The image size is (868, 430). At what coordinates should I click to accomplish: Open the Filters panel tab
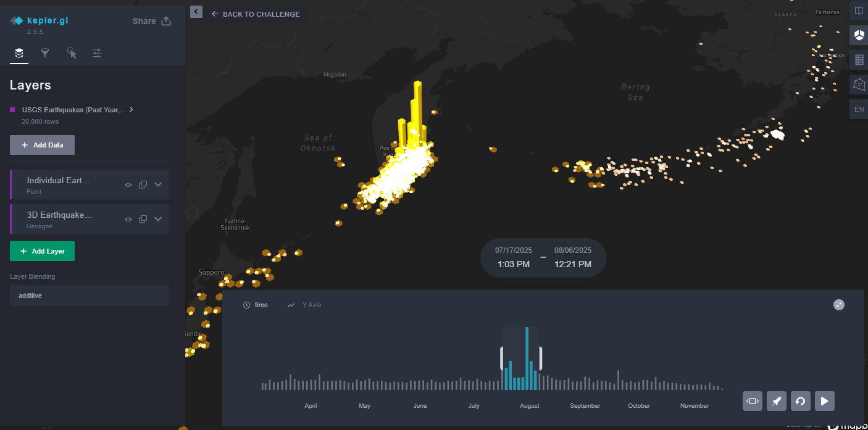(45, 54)
